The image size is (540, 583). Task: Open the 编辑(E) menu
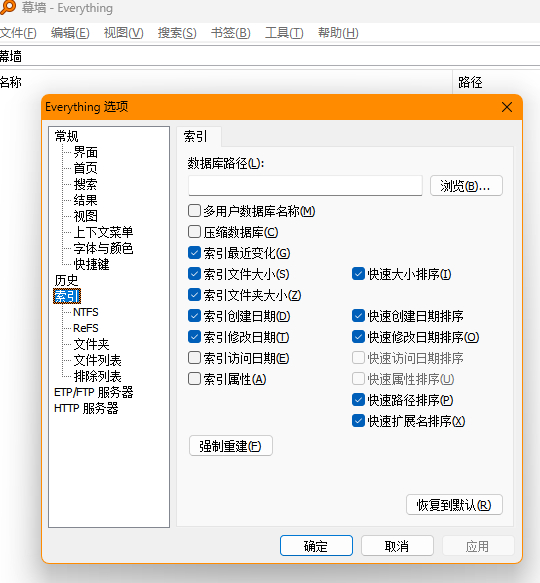pos(70,33)
